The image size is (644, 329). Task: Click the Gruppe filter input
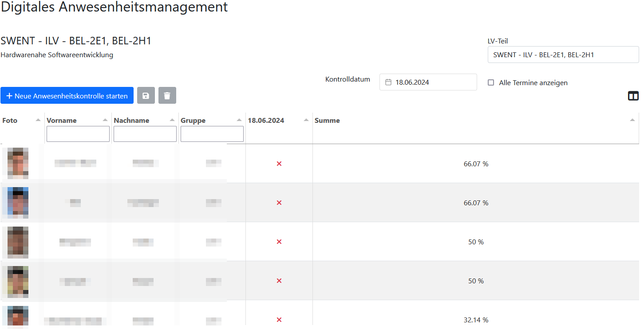(x=212, y=134)
